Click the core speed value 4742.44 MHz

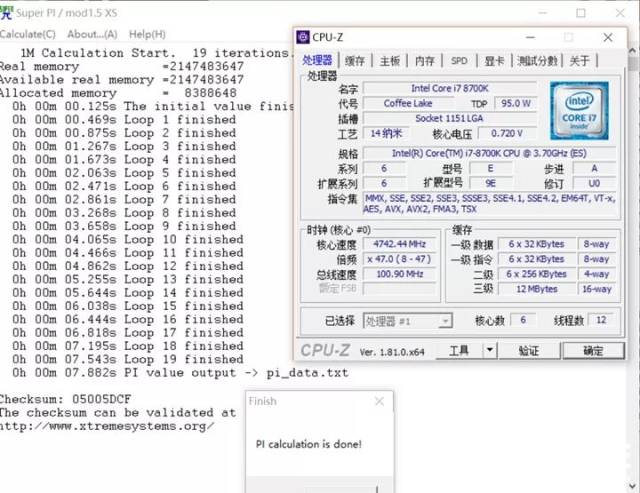pyautogui.click(x=400, y=244)
